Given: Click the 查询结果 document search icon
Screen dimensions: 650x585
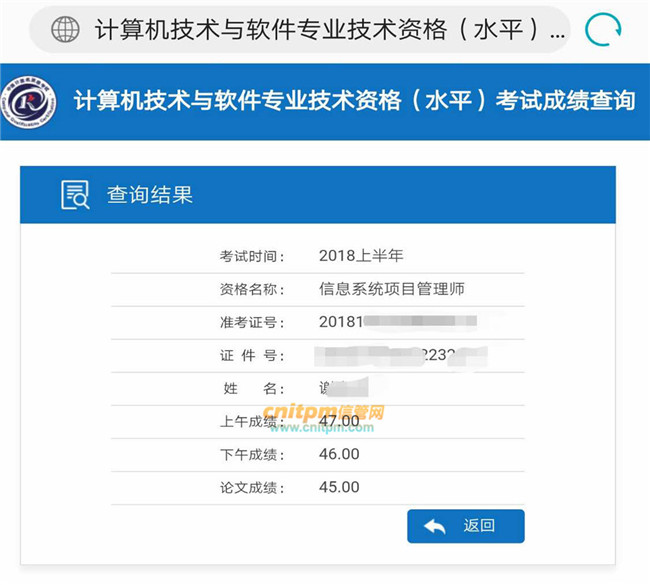Looking at the screenshot, I should coord(75,194).
